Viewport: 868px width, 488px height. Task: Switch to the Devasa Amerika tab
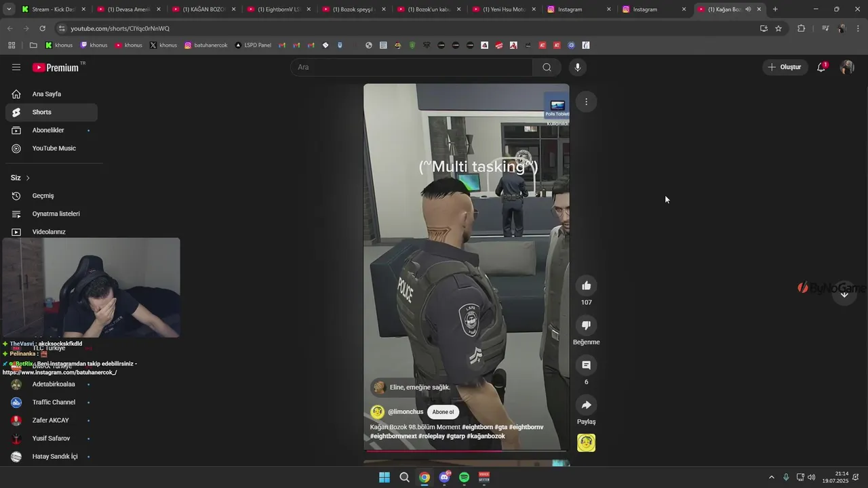(x=129, y=9)
